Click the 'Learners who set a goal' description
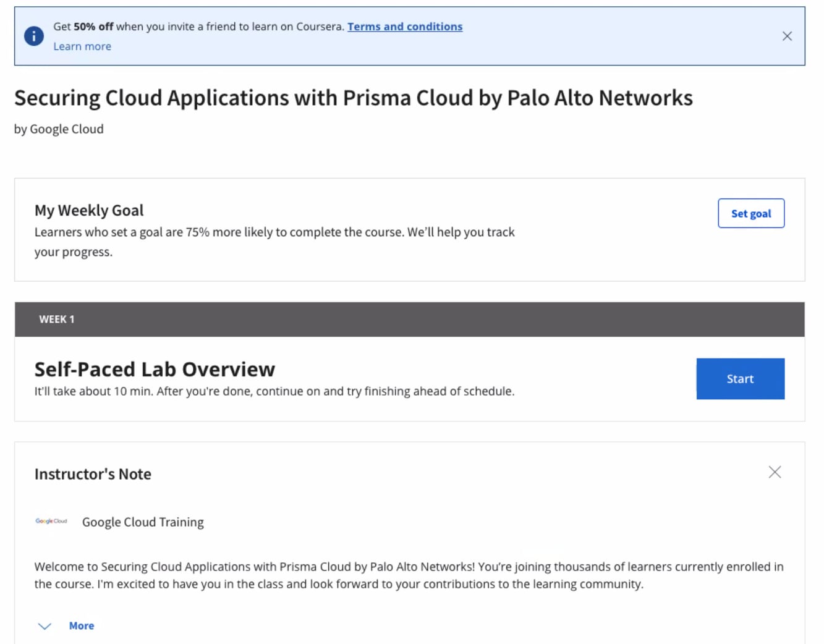 274,242
